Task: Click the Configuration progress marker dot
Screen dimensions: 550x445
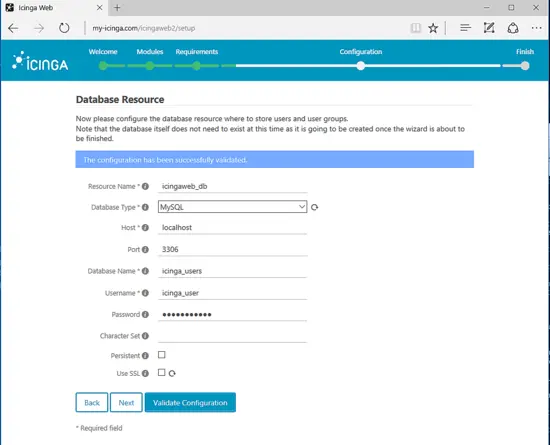Action: 361,66
